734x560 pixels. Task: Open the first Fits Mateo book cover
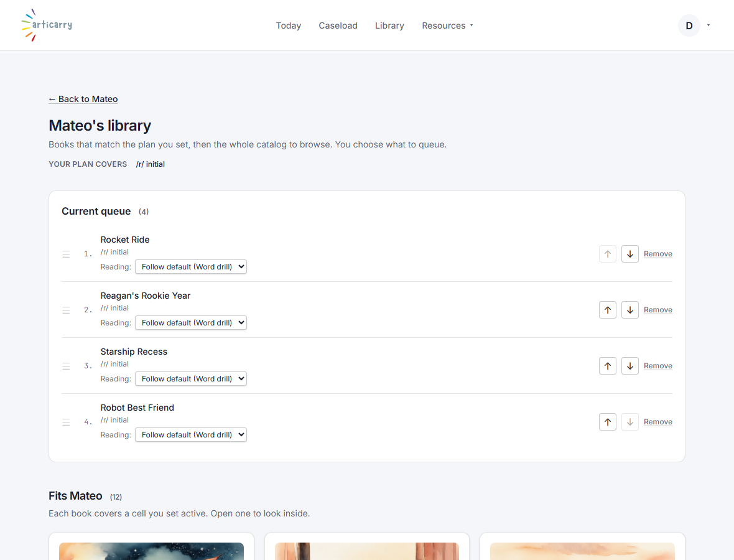pos(151,551)
